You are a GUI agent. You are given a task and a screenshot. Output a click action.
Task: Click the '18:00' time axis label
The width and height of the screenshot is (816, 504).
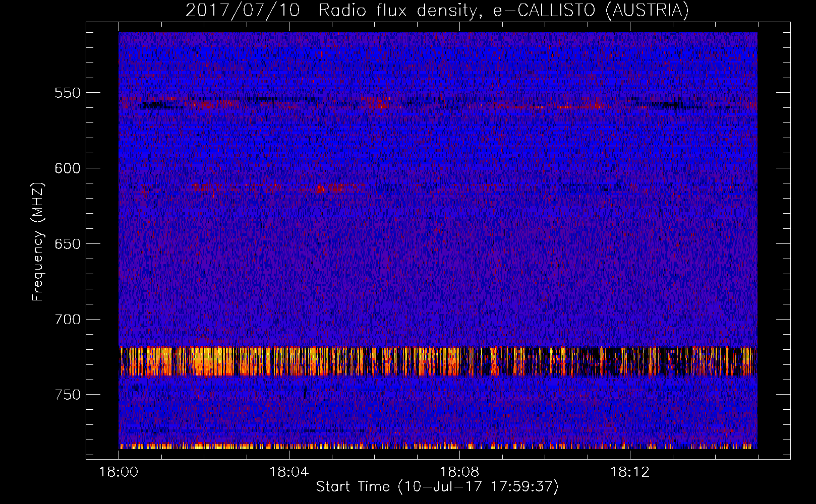click(119, 472)
